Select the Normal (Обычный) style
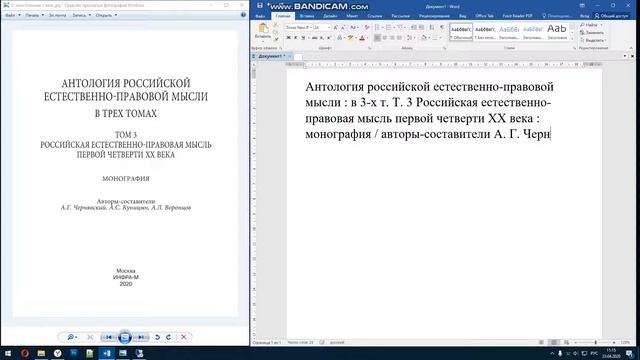This screenshot has width=640, height=360. 461,32
